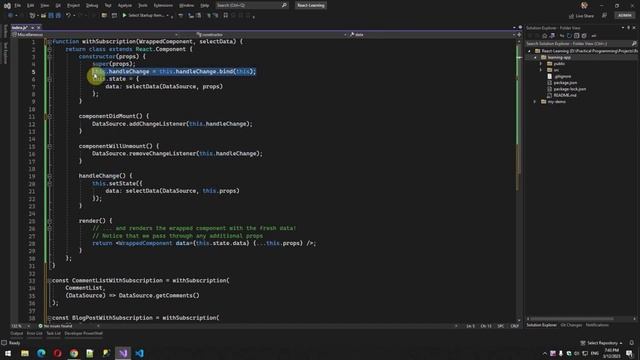
Task: Click the main Search (Ctrl+Q) box
Action: (x=251, y=5)
